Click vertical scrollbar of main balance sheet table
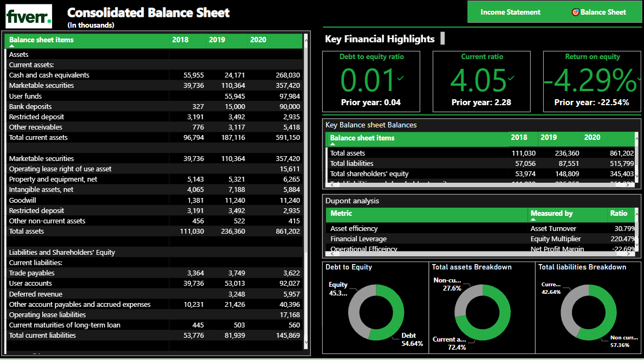Viewport: 644px width, 360px height. pyautogui.click(x=306, y=163)
